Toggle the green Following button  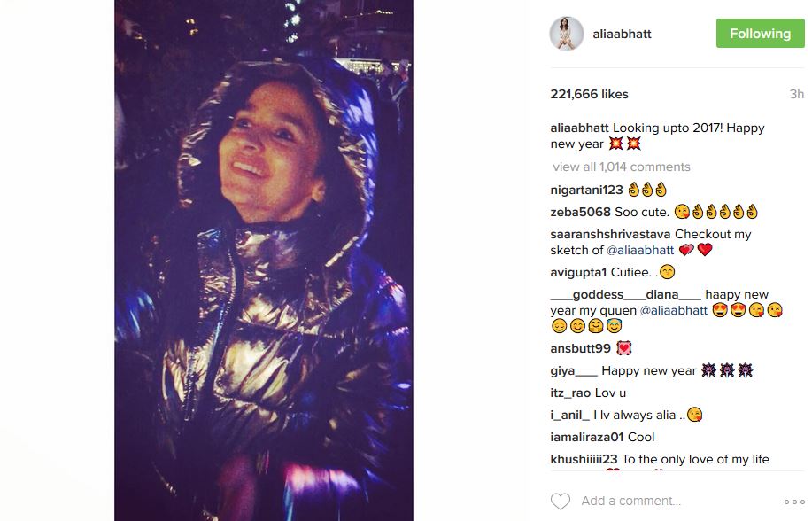coord(761,33)
